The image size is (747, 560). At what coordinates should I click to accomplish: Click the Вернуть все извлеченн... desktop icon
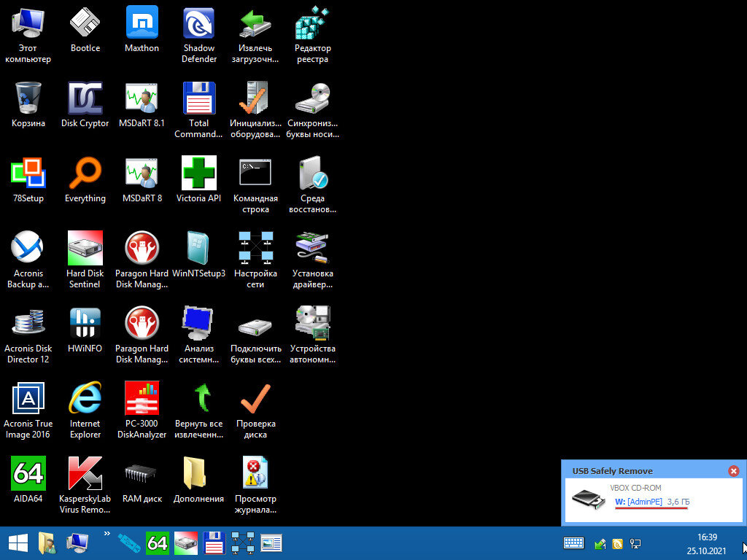pyautogui.click(x=199, y=411)
